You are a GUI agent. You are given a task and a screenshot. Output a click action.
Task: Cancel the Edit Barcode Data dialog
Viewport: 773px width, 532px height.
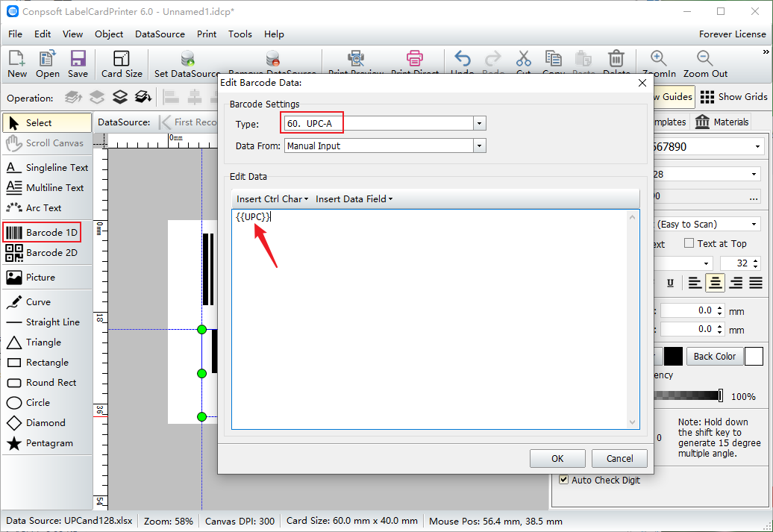(x=620, y=459)
